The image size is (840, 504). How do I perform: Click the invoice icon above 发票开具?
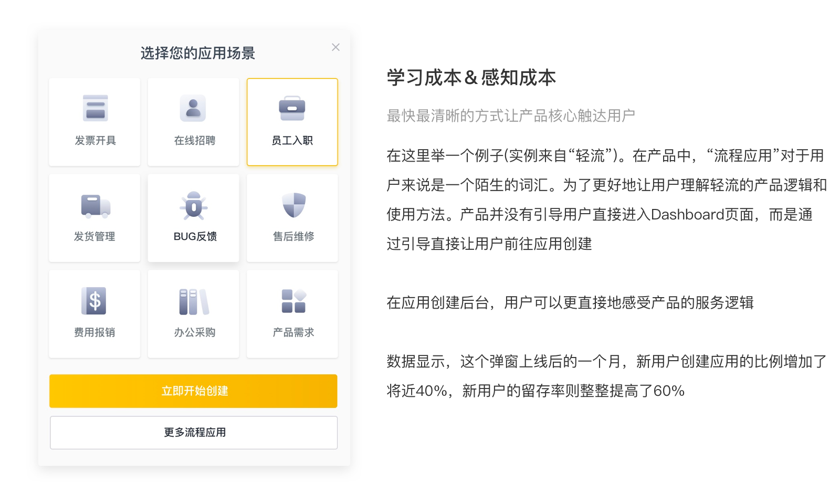pos(95,108)
